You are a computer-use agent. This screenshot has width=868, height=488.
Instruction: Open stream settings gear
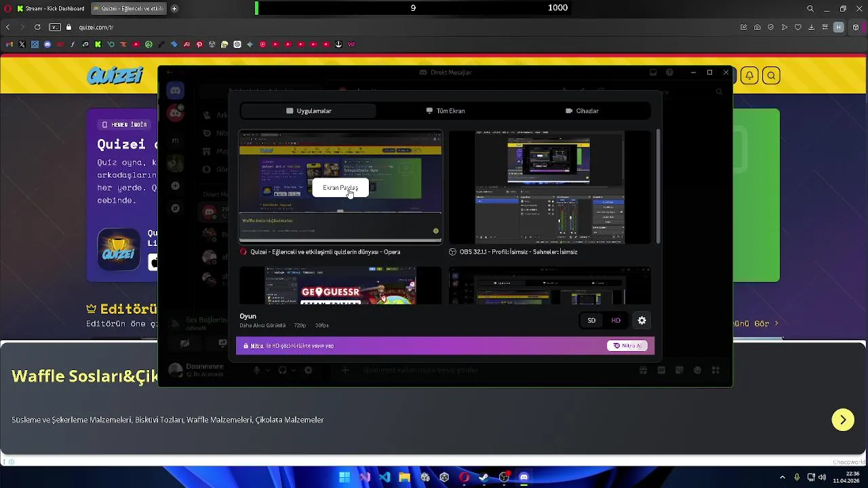point(642,321)
